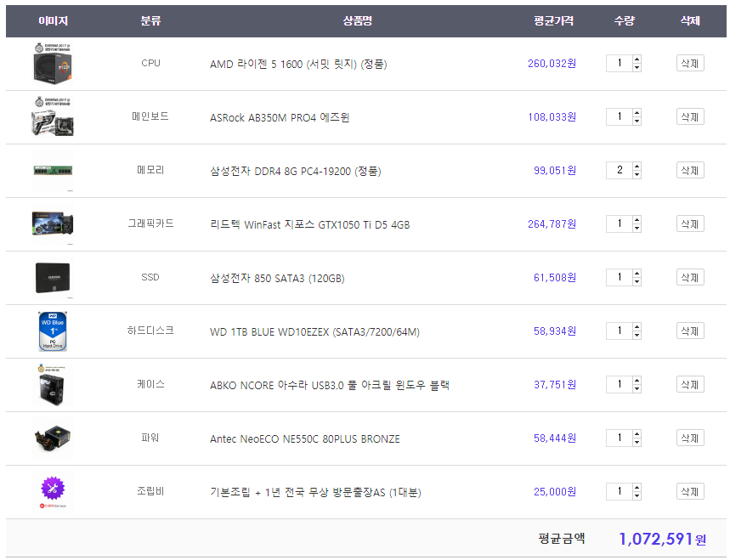
Task: Delete the ASRock AB350M motherboard row
Action: tap(690, 116)
